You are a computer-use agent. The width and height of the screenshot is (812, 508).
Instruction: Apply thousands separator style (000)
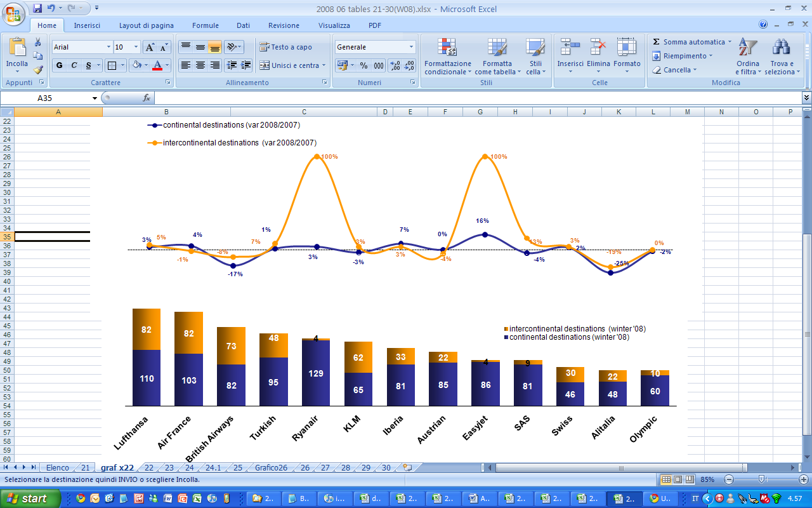coord(378,65)
